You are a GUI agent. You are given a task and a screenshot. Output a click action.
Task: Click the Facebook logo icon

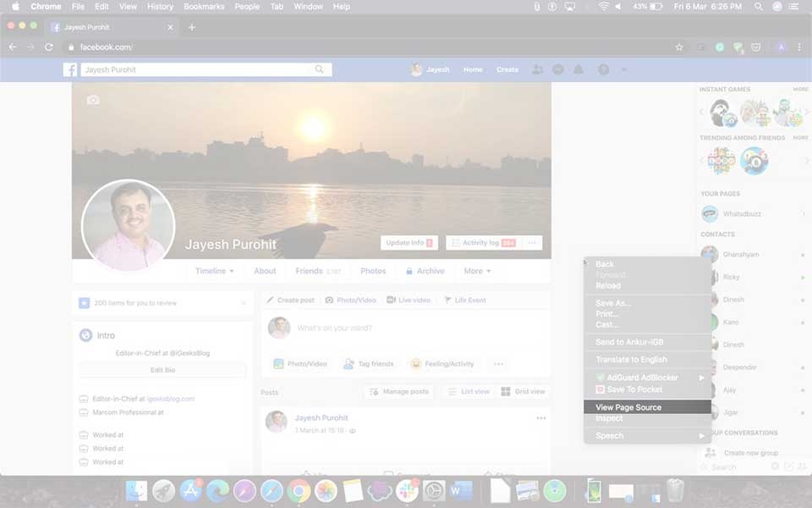tap(70, 69)
